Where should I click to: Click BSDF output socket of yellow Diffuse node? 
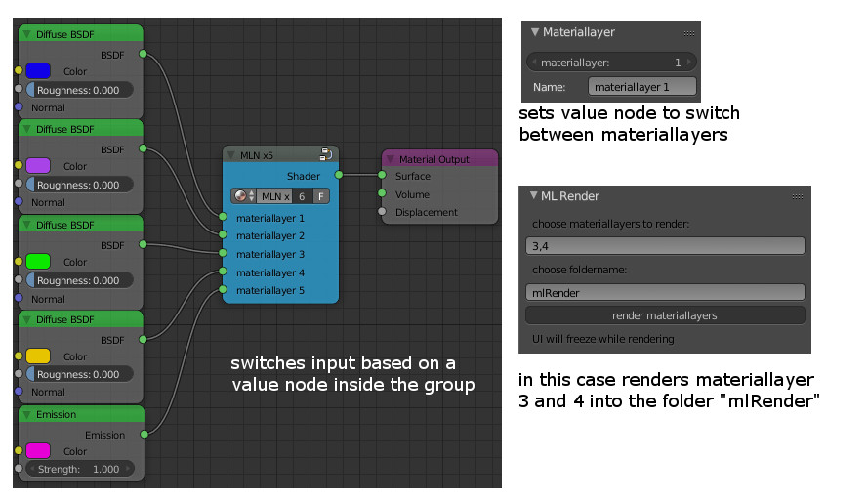[x=143, y=339]
